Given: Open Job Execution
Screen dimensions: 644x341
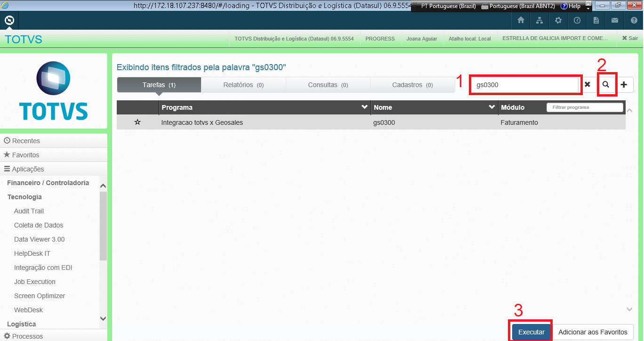Looking at the screenshot, I should [35, 282].
